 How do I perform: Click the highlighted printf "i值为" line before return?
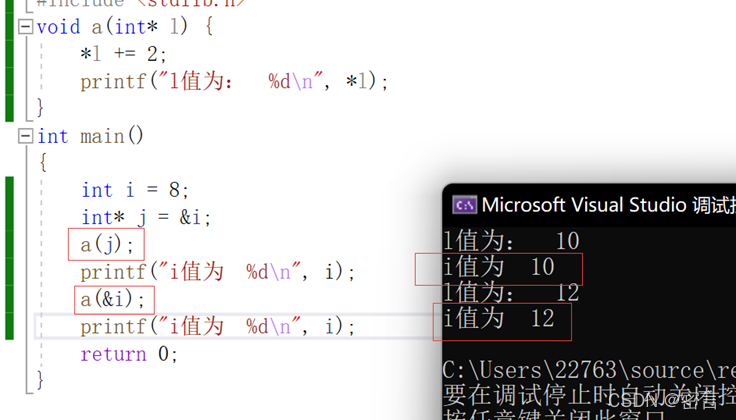[x=217, y=327]
